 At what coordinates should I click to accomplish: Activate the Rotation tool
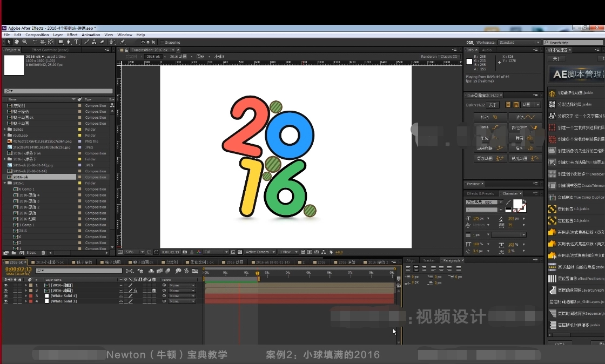35,42
